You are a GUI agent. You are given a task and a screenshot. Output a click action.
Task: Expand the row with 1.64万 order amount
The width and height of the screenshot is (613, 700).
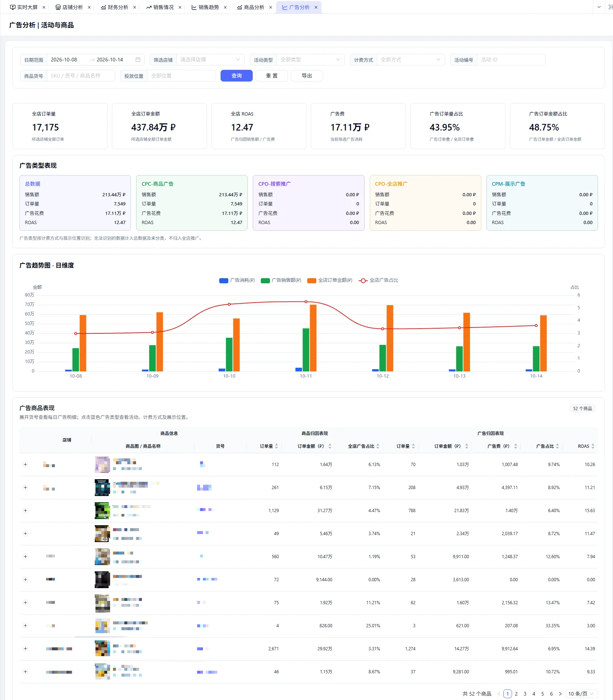click(26, 465)
